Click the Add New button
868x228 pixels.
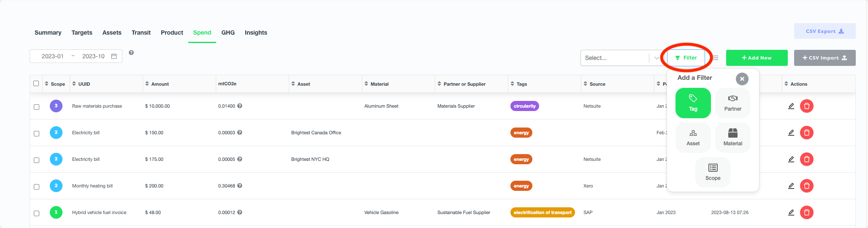(x=757, y=58)
